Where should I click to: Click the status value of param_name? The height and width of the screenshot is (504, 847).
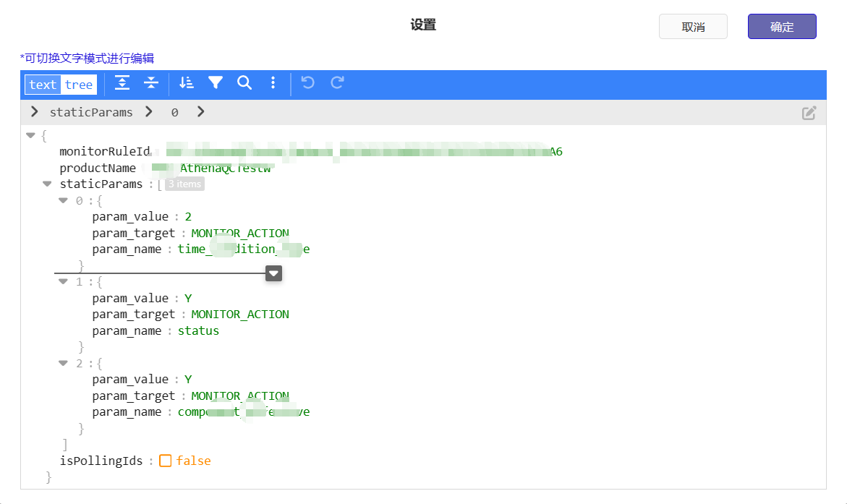tap(198, 330)
